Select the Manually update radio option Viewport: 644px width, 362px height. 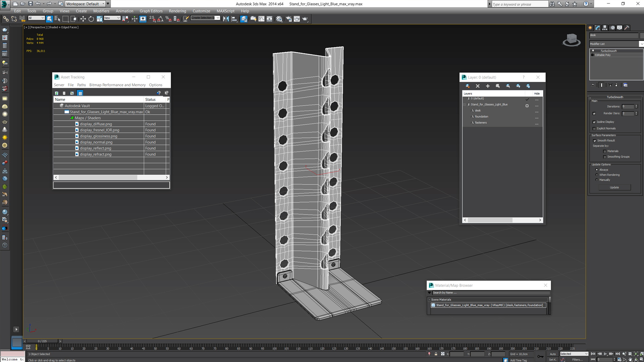click(x=596, y=180)
